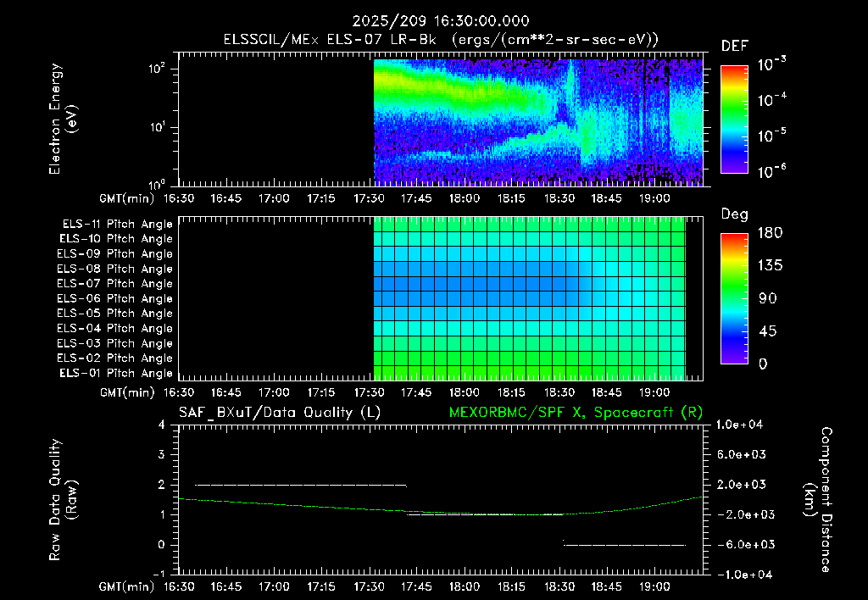This screenshot has width=868, height=600.
Task: Click the SAF_BXuT/Data Quality (L) label
Action: coord(280,413)
